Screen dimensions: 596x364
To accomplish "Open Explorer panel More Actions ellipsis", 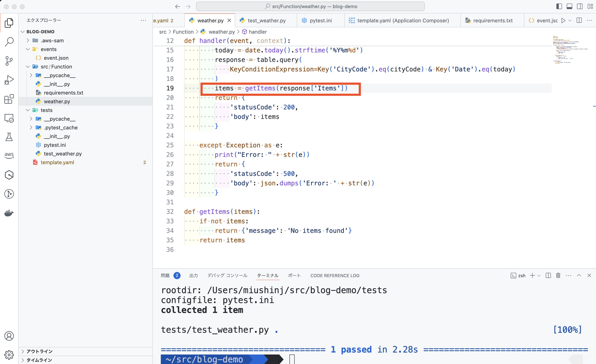I will (143, 20).
